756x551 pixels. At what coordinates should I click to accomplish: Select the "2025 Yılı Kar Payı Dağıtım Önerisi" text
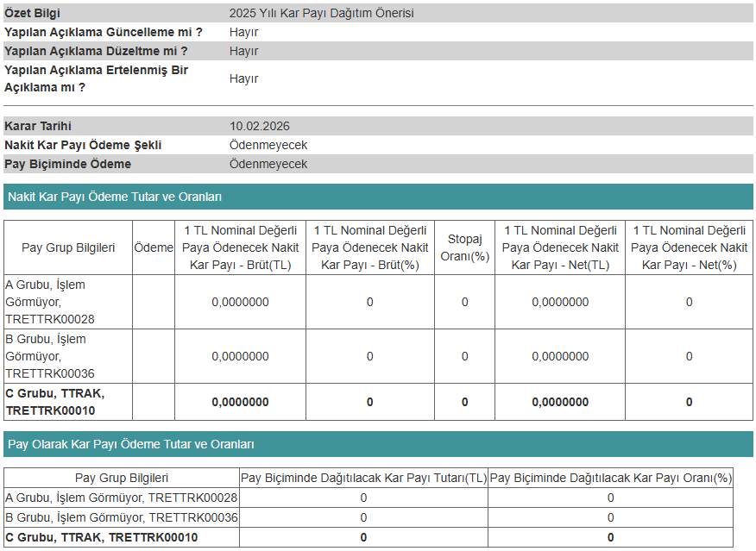(321, 13)
